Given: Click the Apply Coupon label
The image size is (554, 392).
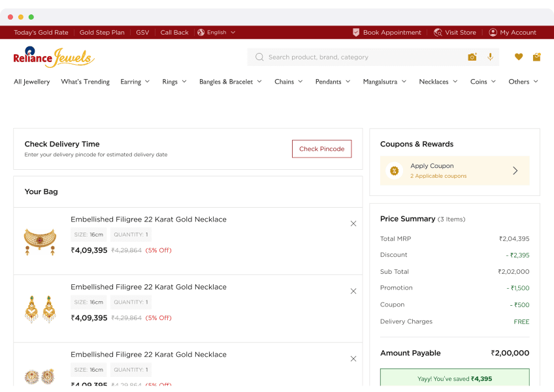Looking at the screenshot, I should [432, 166].
